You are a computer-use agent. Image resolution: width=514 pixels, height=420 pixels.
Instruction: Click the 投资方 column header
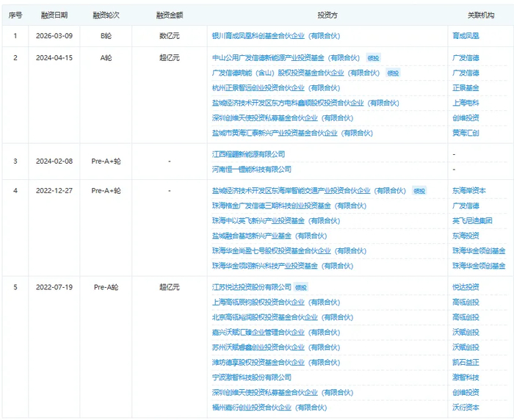[327, 15]
